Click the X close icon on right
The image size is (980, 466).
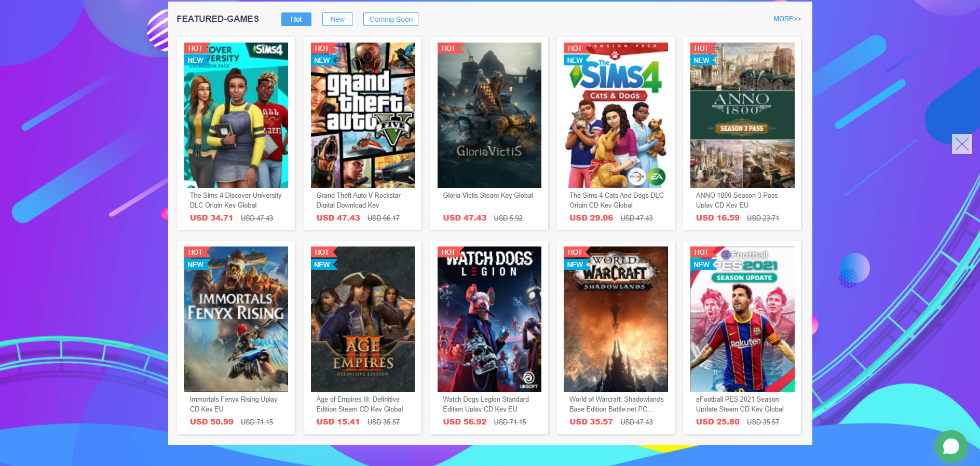961,144
